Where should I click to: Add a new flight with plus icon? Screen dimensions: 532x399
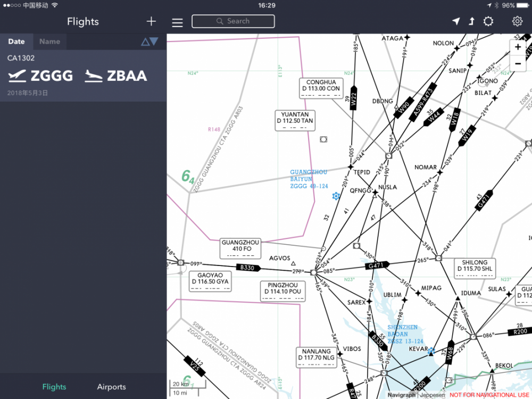151,21
